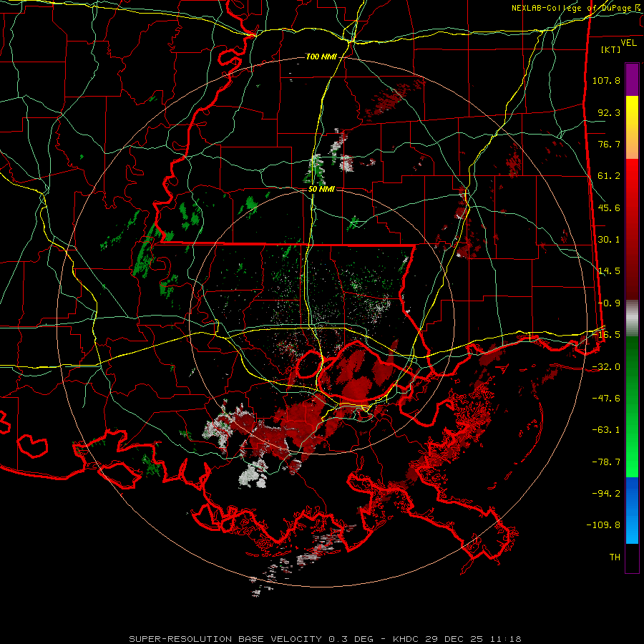Click the 30.1 velocity scale value
Viewport: 644px width, 644px height.
coord(609,240)
